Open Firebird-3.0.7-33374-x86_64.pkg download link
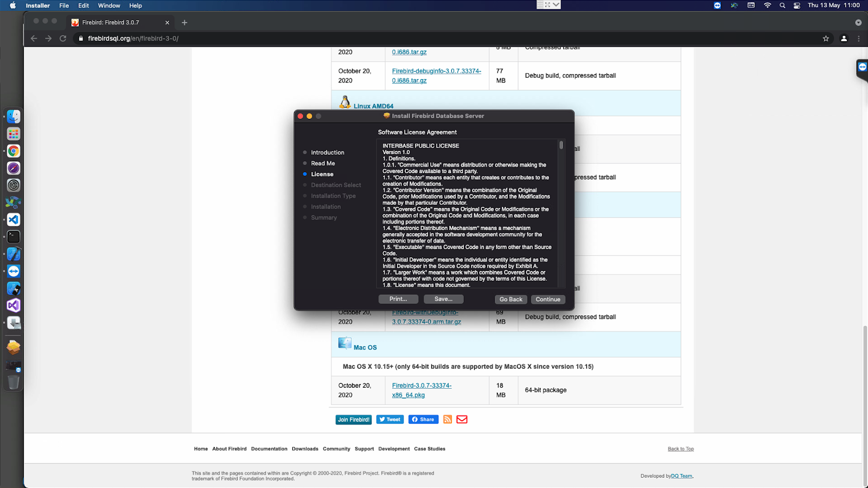The width and height of the screenshot is (868, 488). (422, 390)
